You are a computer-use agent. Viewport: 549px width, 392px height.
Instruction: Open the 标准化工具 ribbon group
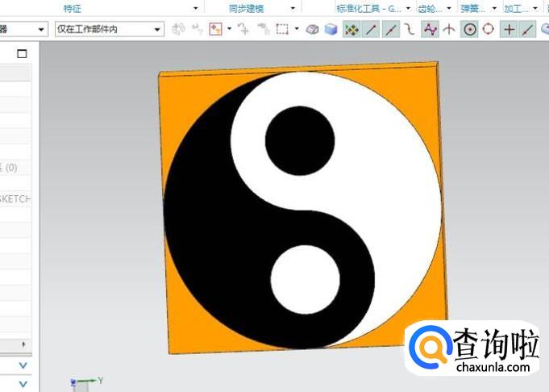(372, 8)
